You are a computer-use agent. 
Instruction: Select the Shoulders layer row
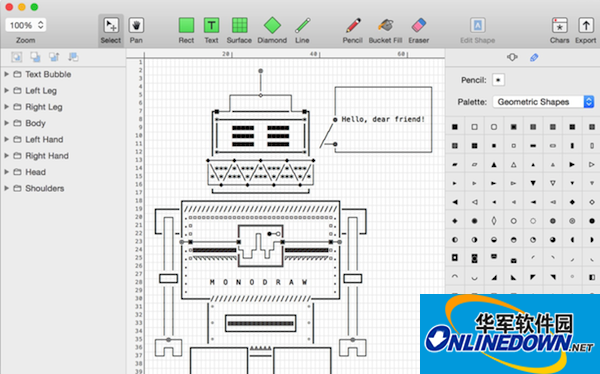coord(63,188)
